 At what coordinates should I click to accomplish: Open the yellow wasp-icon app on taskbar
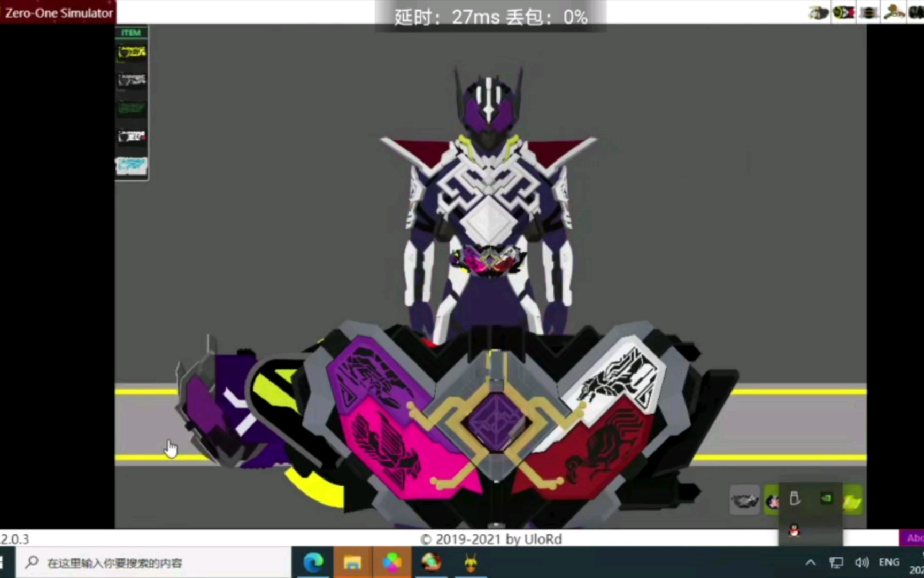pos(471,562)
